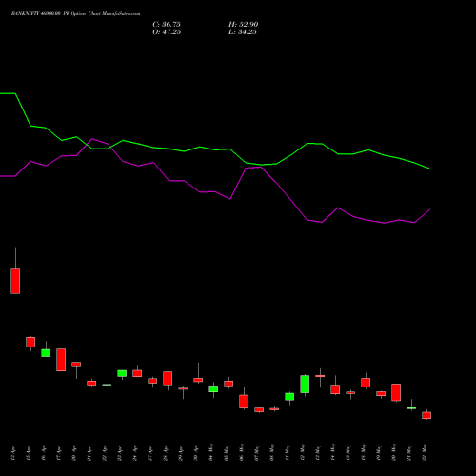Click the 05 May date label
The width and height of the screenshot is (476, 476).
tap(227, 452)
